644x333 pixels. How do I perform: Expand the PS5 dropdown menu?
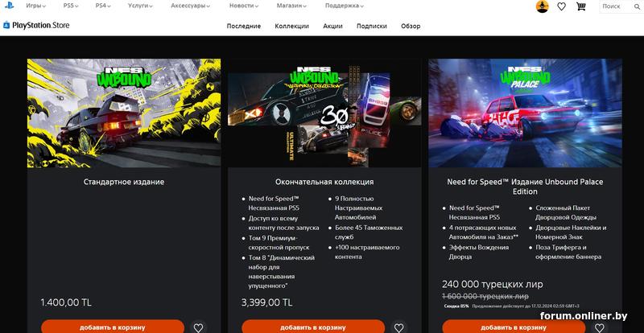[x=71, y=6]
